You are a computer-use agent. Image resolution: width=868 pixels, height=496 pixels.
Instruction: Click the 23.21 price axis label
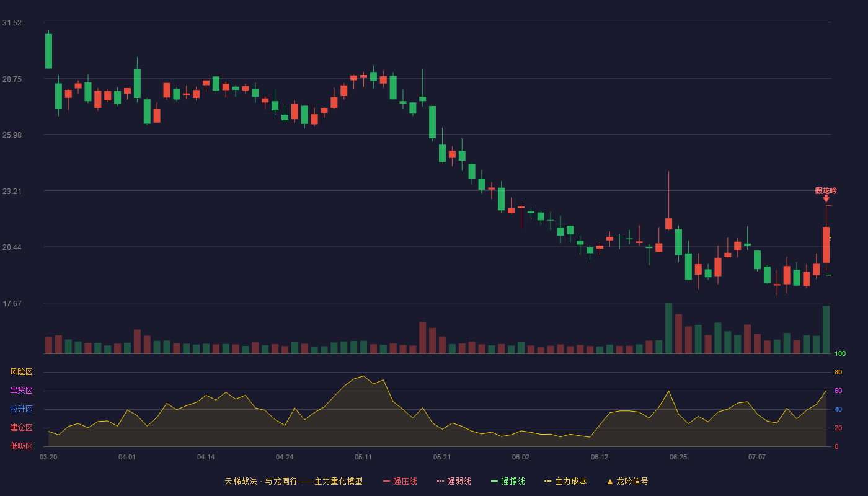pyautogui.click(x=12, y=192)
